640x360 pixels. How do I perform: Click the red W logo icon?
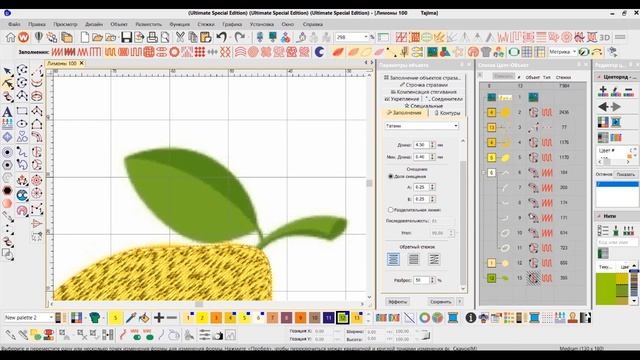tap(24, 38)
